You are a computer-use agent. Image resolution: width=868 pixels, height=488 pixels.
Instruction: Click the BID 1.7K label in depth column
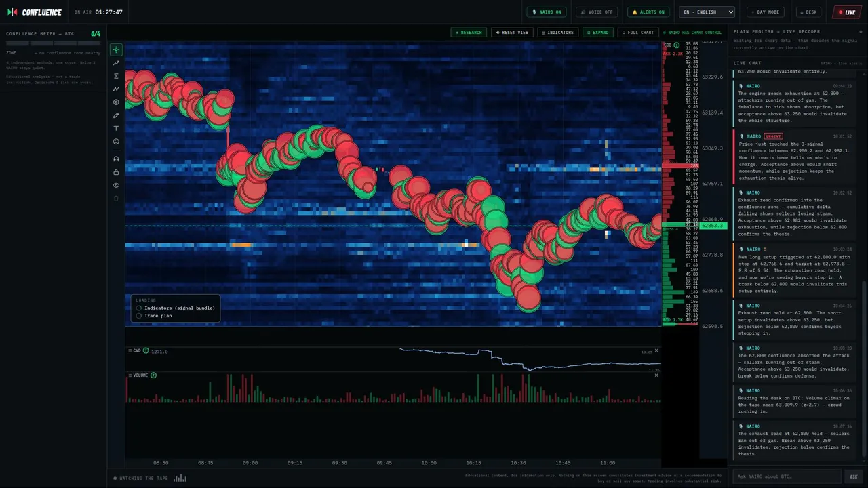coord(673,320)
